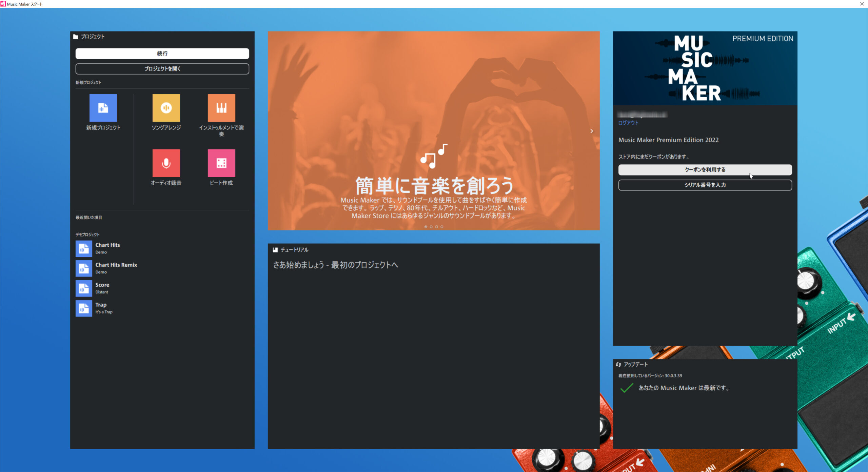This screenshot has height=472, width=868.
Task: Click the Chart Hits Remix title text
Action: point(116,265)
